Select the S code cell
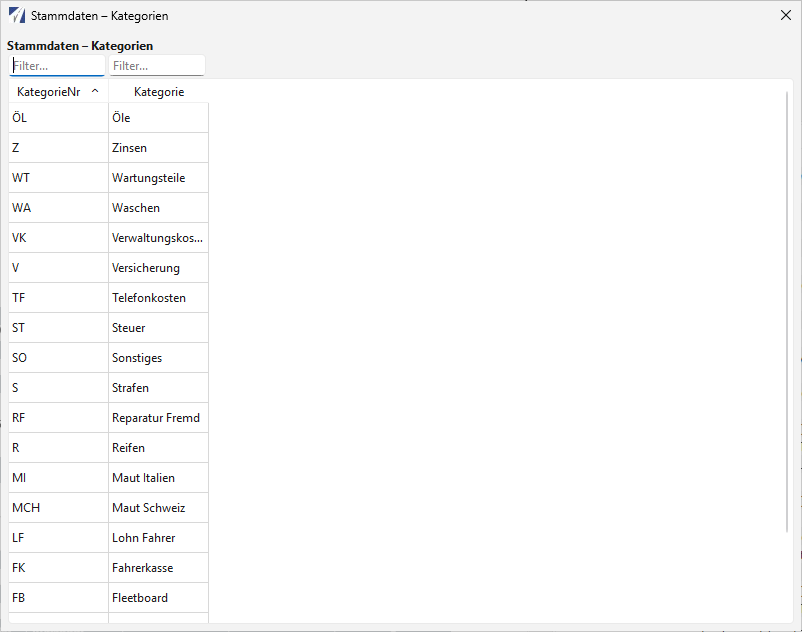The height and width of the screenshot is (632, 802). [x=58, y=388]
